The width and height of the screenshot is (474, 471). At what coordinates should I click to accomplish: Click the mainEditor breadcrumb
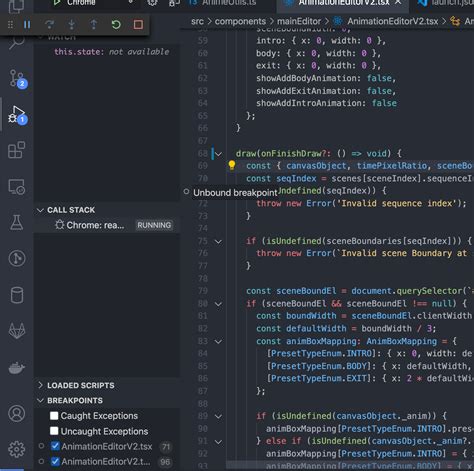coord(299,21)
